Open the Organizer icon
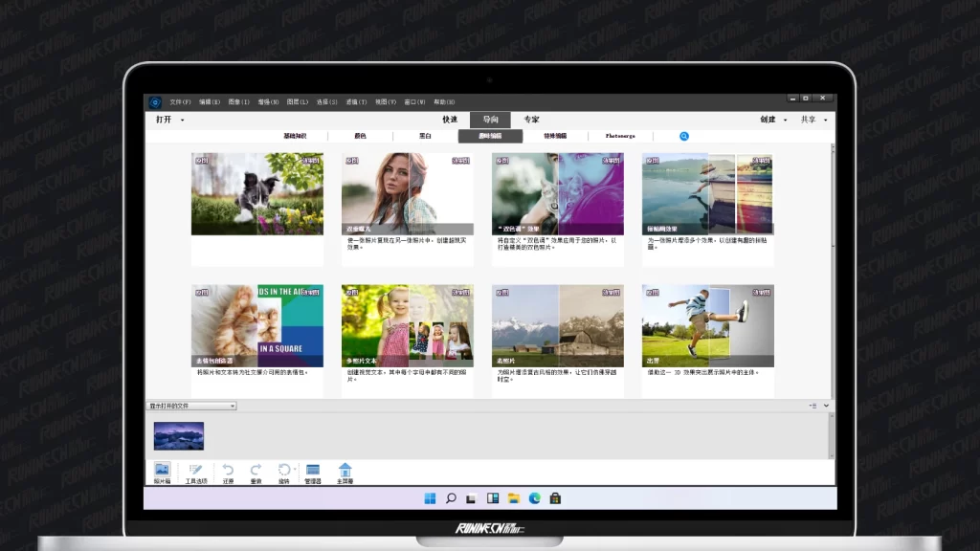 (x=312, y=472)
